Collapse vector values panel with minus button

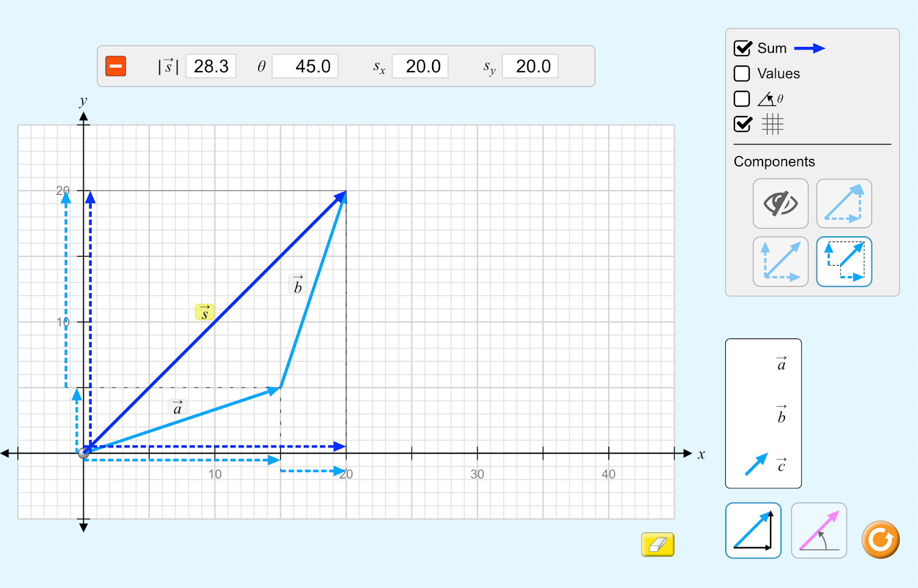coord(116,67)
